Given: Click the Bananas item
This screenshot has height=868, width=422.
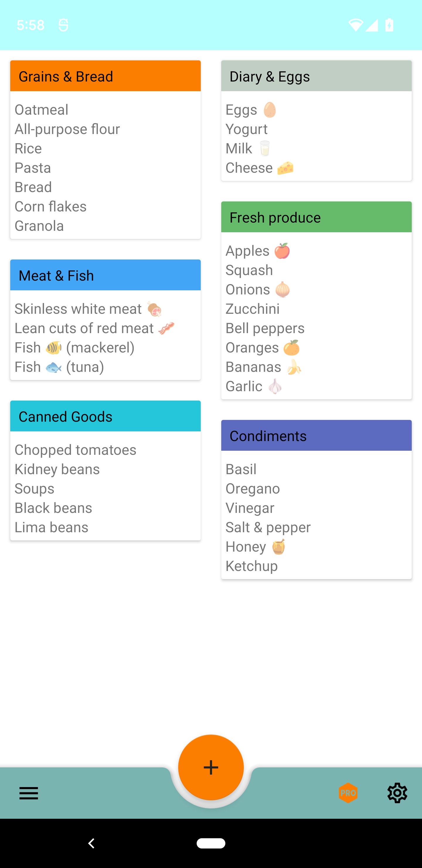Looking at the screenshot, I should tap(253, 367).
